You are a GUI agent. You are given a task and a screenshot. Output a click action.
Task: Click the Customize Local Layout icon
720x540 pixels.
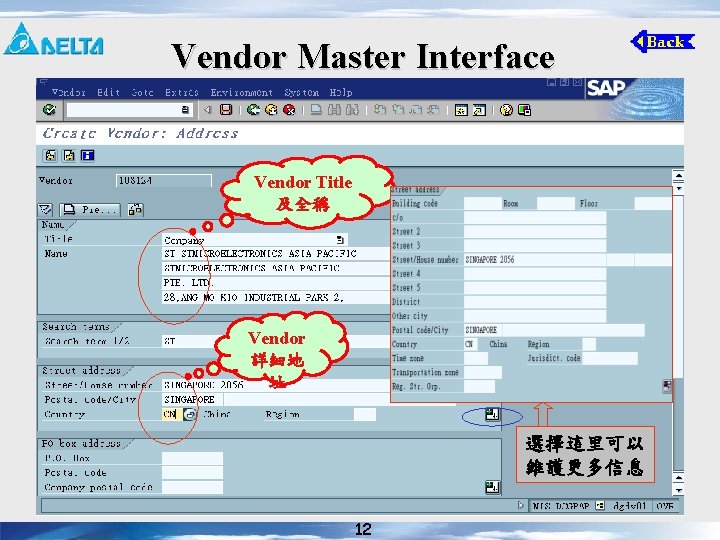(x=524, y=110)
